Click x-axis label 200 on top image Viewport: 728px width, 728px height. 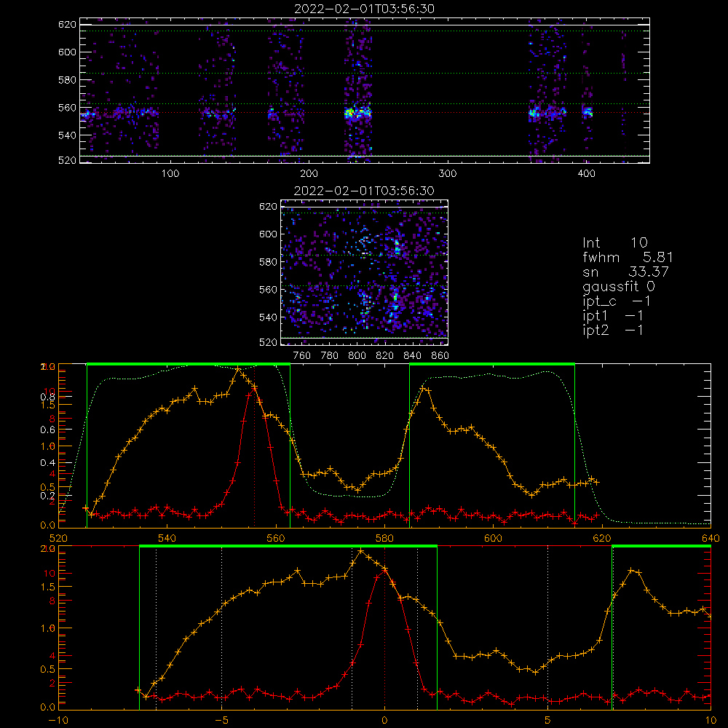(x=309, y=174)
